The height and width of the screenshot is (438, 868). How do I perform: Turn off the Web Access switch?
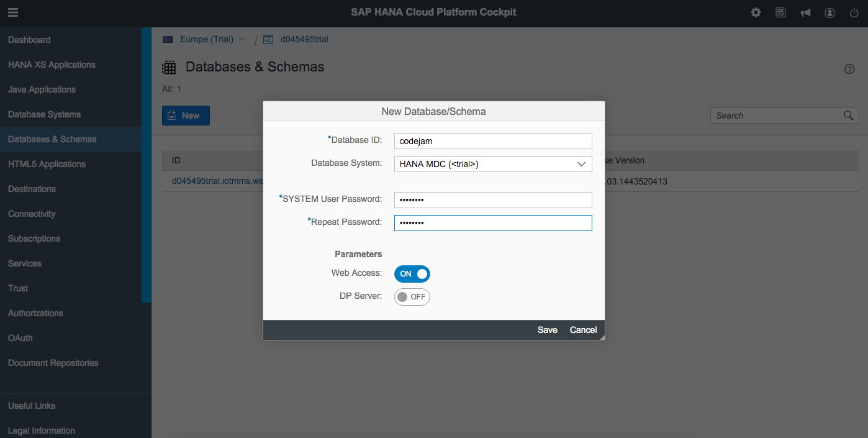pyautogui.click(x=412, y=274)
